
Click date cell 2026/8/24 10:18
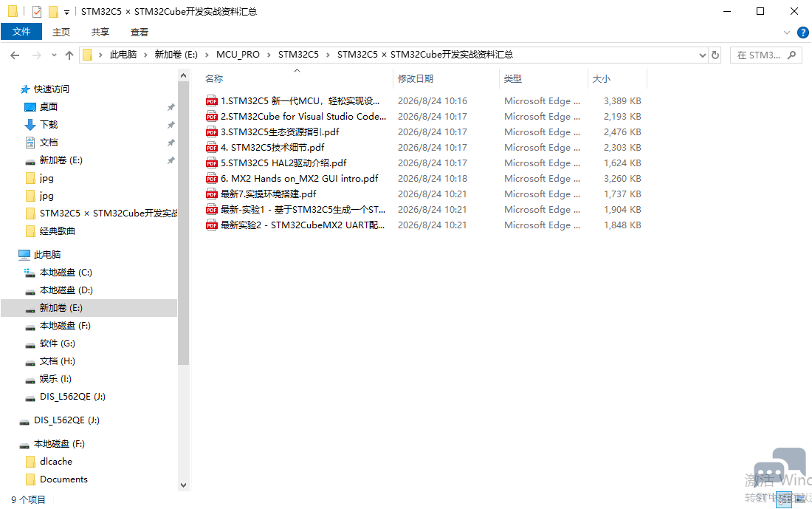(x=432, y=178)
